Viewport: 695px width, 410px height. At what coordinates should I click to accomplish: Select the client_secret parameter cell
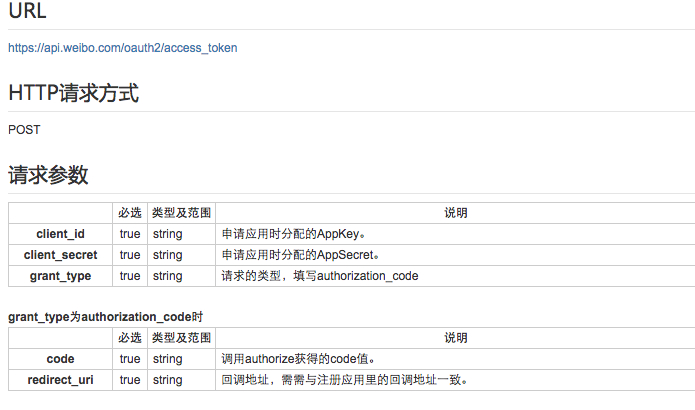[x=60, y=255]
